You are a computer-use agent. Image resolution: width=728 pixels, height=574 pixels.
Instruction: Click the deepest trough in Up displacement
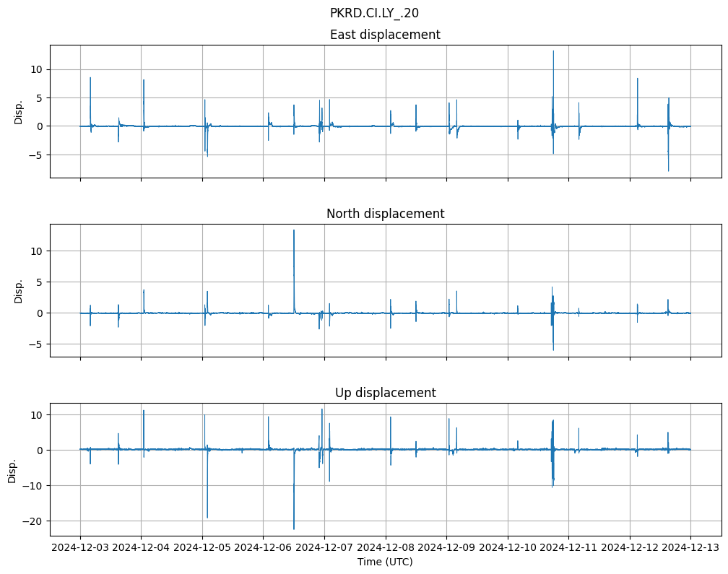[x=294, y=529]
